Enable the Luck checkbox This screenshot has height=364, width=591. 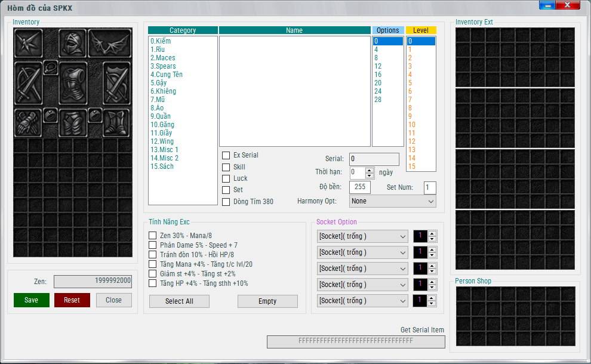pos(226,178)
